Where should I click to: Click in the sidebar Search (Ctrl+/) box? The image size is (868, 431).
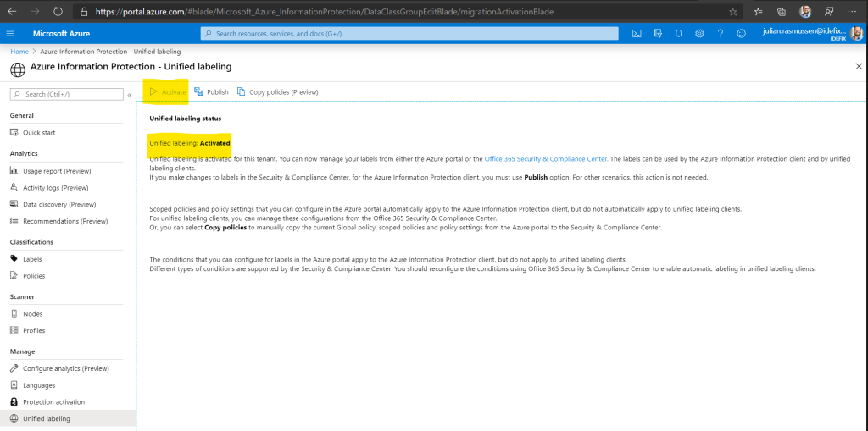pyautogui.click(x=67, y=95)
